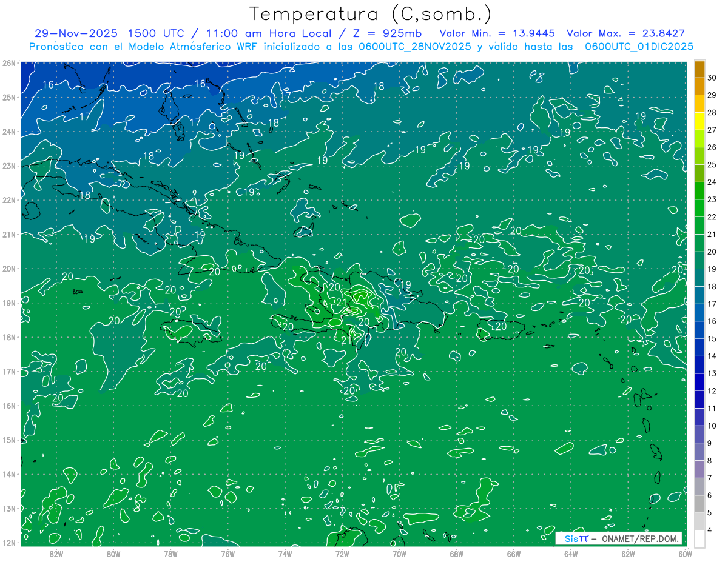The width and height of the screenshot is (728, 562).
Task: Click the "24N" latitude axis label
Action: [9, 132]
